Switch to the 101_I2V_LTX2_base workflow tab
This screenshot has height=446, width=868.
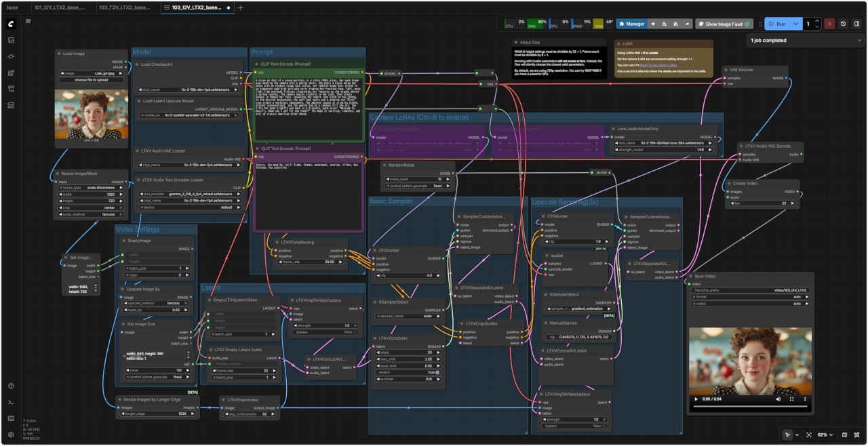coord(59,7)
